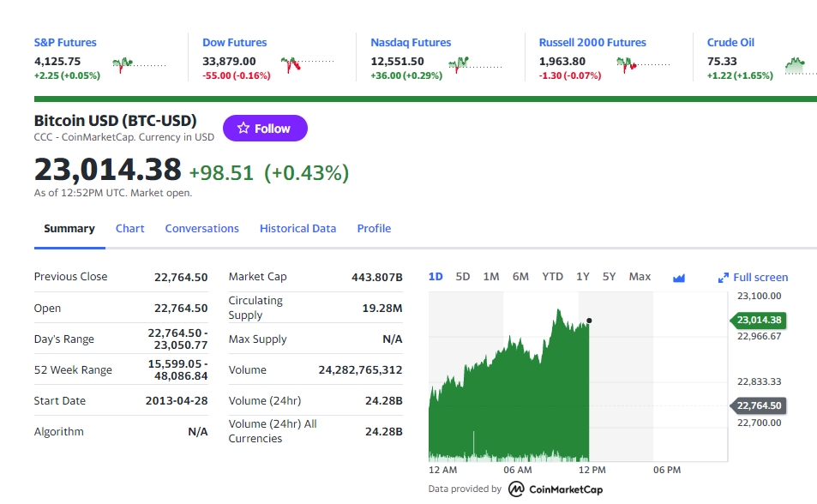
Task: Click the large 23,014.38 price
Action: click(107, 170)
